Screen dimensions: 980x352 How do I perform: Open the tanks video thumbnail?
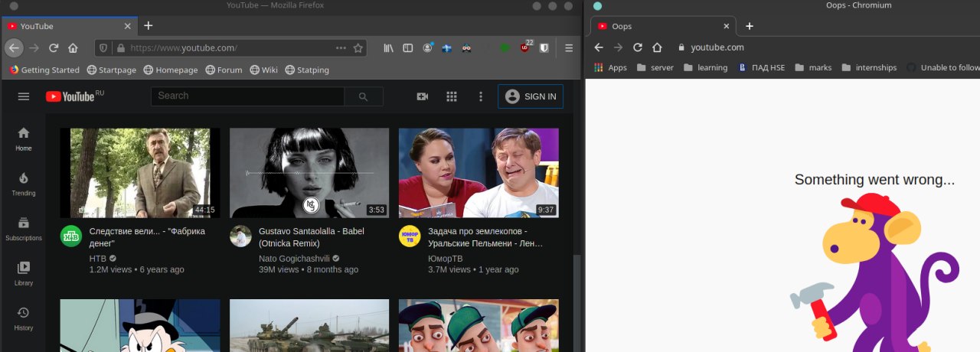[x=309, y=325]
